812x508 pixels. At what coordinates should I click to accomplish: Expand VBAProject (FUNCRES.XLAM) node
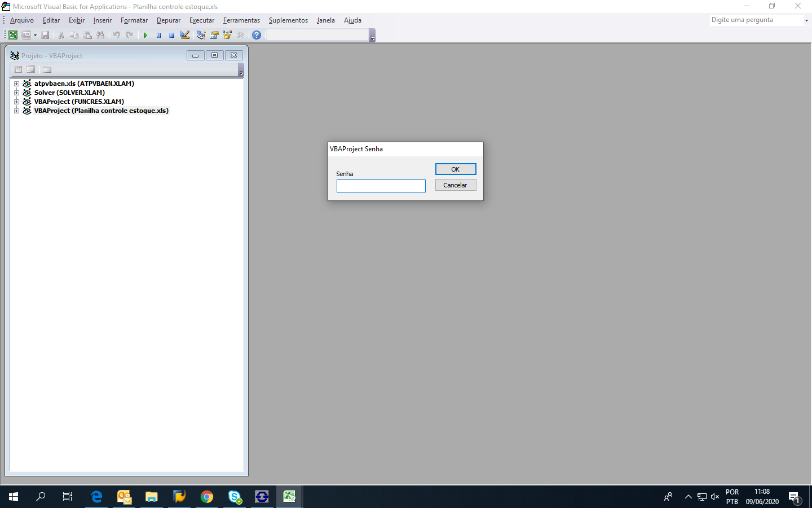pos(16,102)
